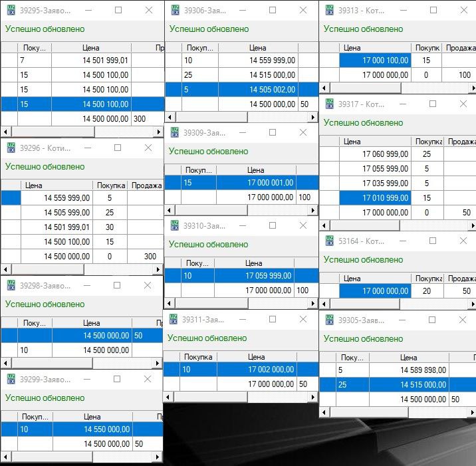Click the UZEX icon of window 39298

(11, 285)
